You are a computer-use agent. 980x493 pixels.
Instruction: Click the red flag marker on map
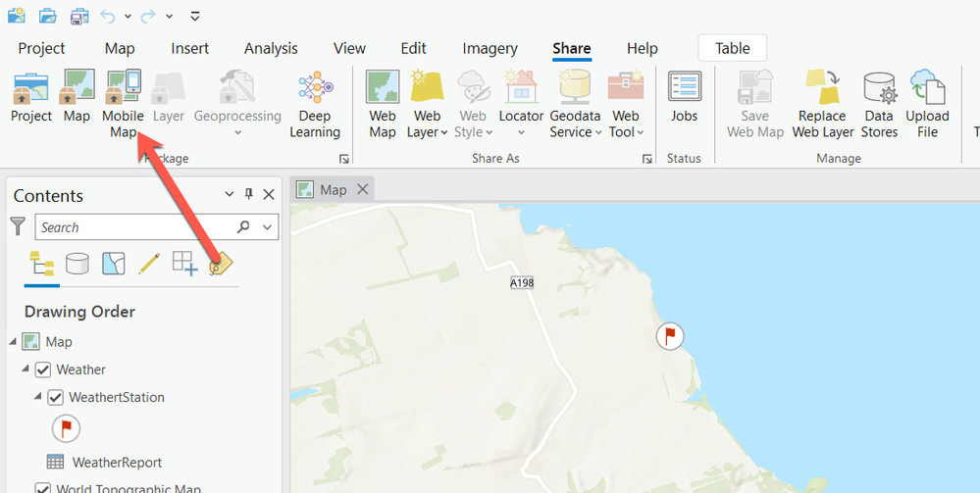pyautogui.click(x=670, y=337)
